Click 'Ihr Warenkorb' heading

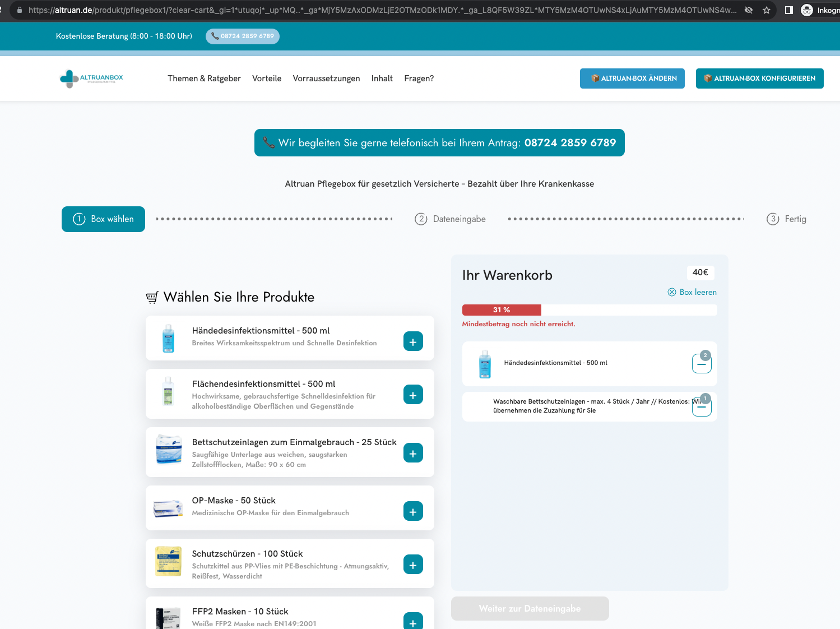pyautogui.click(x=507, y=275)
